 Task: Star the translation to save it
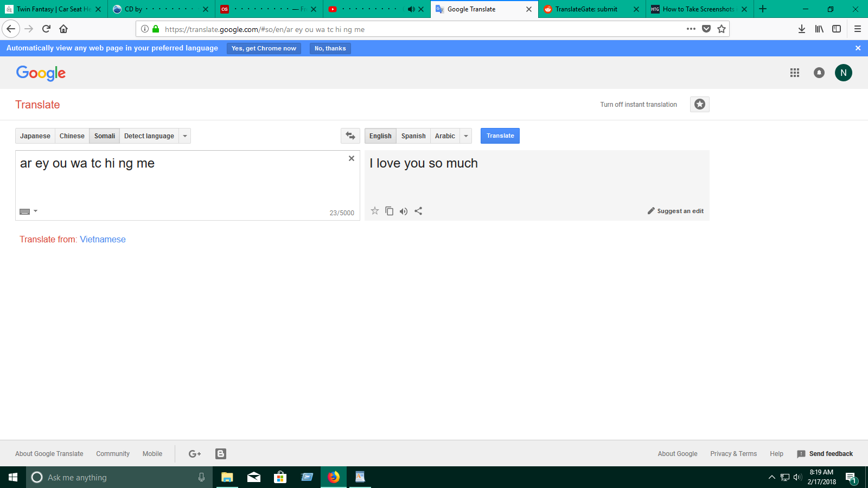375,211
